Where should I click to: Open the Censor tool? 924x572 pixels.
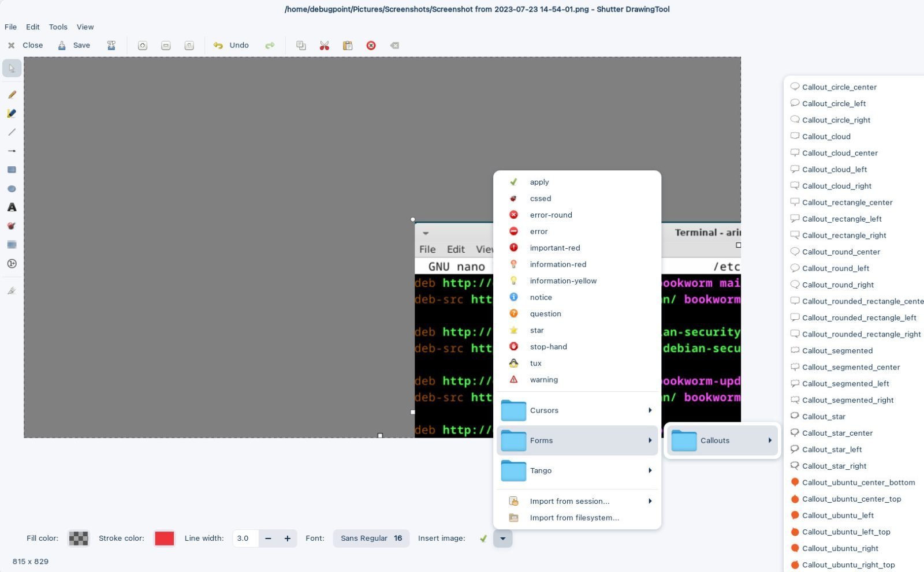[11, 226]
